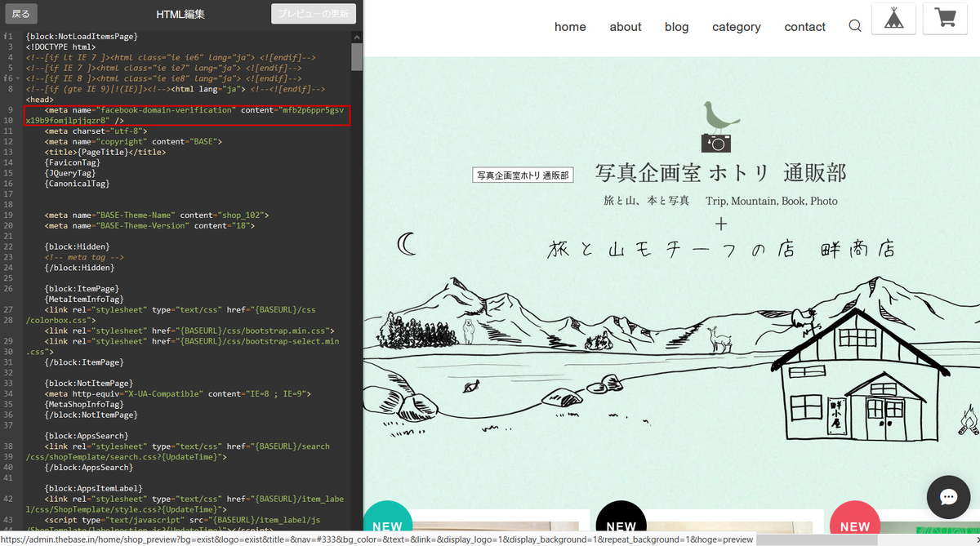This screenshot has height=546, width=980.
Task: Click the BASE-Theme-Version meta line
Action: pyautogui.click(x=149, y=225)
